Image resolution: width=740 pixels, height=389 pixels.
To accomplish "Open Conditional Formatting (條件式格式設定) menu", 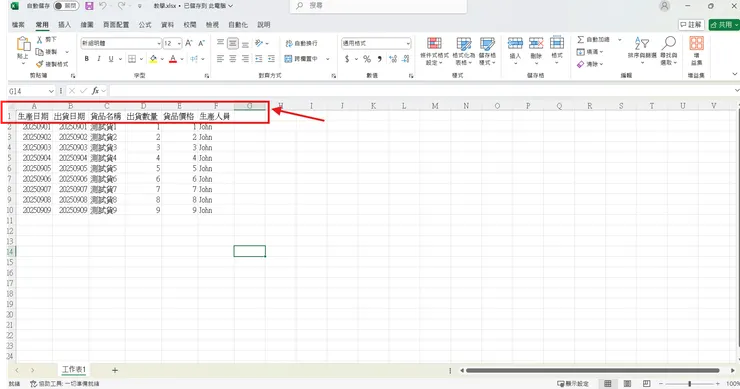I will pyautogui.click(x=434, y=51).
